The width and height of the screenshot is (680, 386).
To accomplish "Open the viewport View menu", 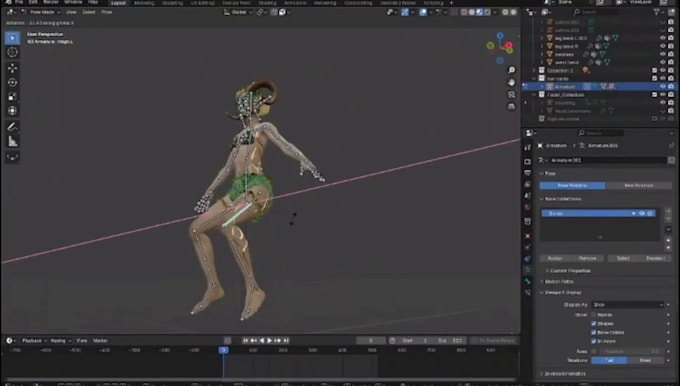I will (x=71, y=12).
